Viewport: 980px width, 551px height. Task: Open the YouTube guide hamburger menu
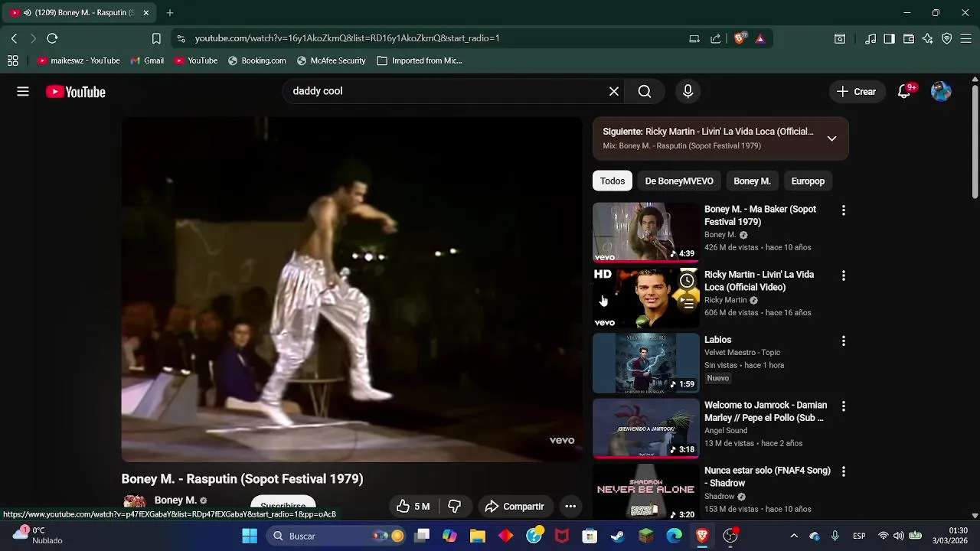click(23, 92)
